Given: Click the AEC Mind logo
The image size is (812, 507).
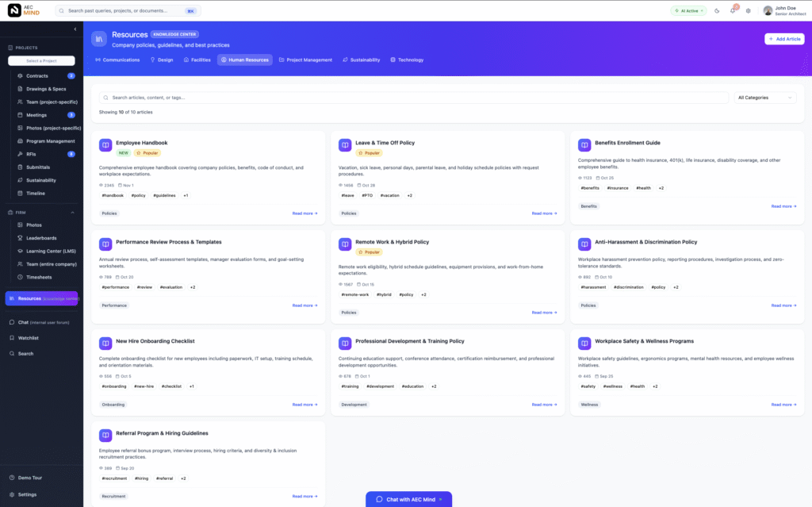Looking at the screenshot, I should click(x=22, y=11).
